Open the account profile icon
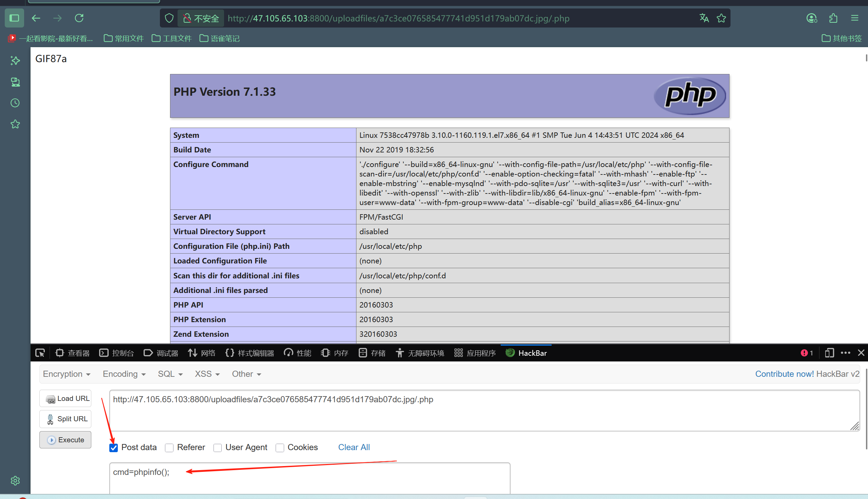868x499 pixels. pos(812,18)
